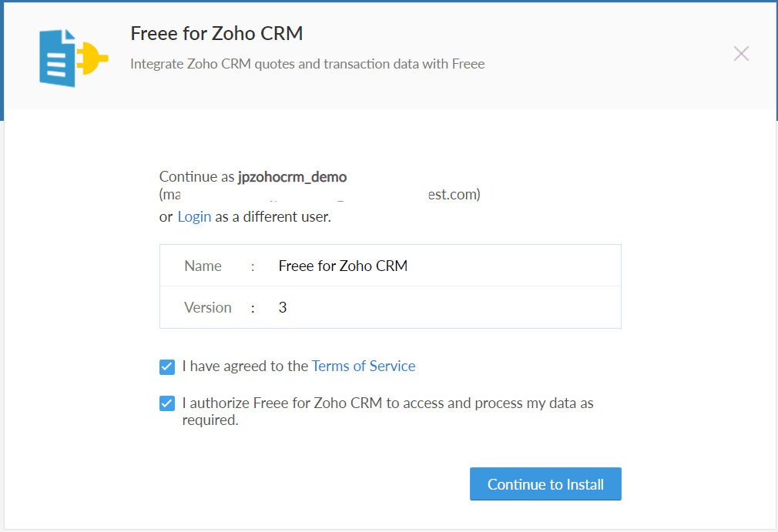Click the jpzohocrm_demo username text
Screen dimensions: 778x532
pyautogui.click(x=292, y=176)
